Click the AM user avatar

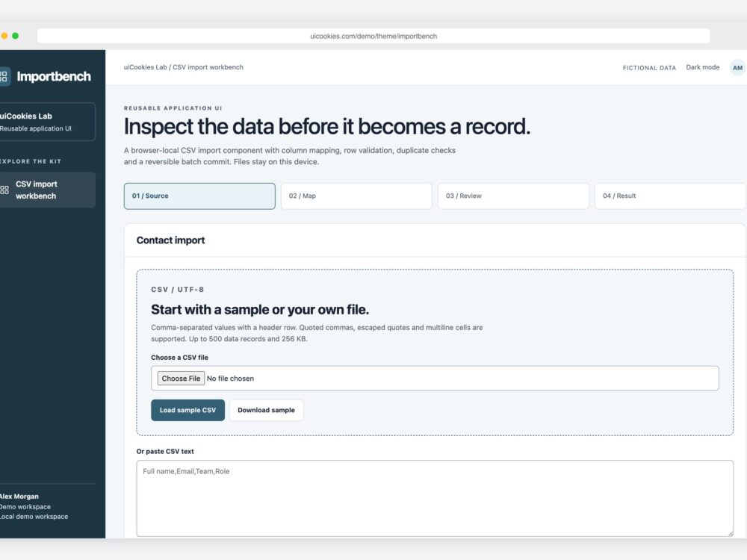click(x=737, y=68)
